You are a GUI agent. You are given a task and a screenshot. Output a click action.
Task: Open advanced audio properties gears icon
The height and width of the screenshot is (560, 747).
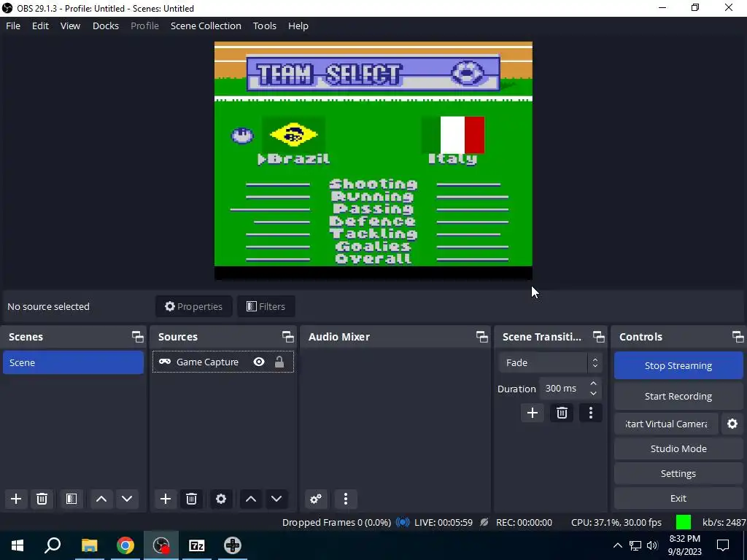pos(316,499)
